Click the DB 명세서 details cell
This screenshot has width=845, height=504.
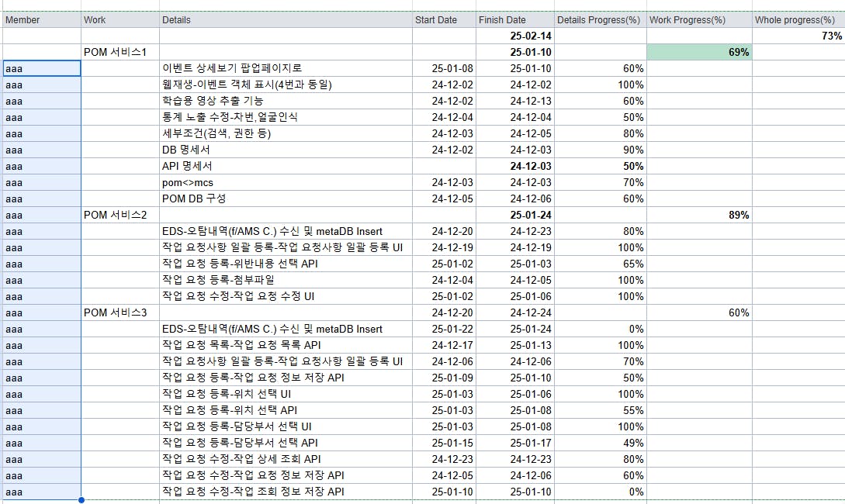(x=286, y=150)
